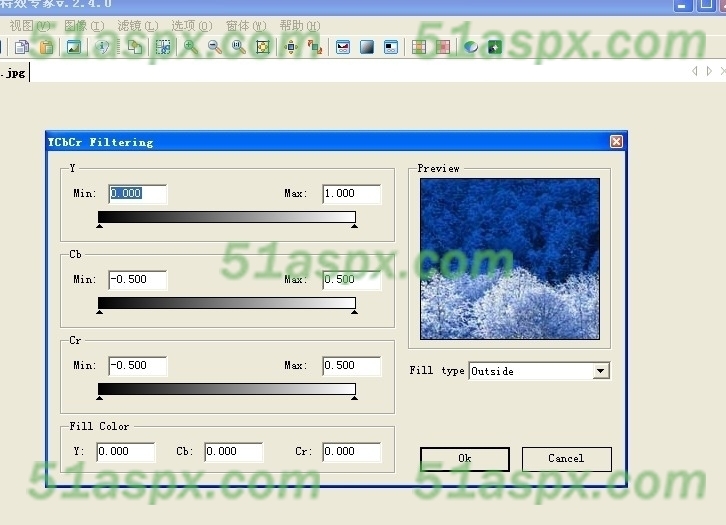Click the tab scroll left arrow
Viewport: 726px width, 525px height.
click(x=695, y=71)
